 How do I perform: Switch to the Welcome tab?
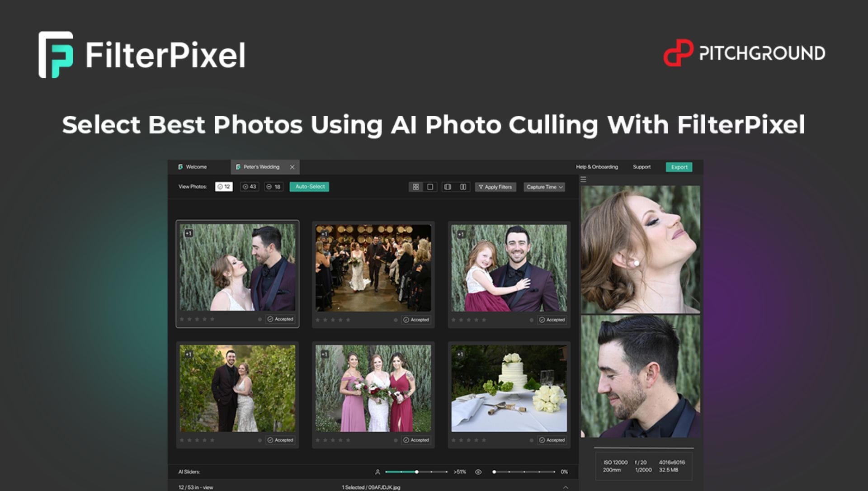[x=196, y=167]
